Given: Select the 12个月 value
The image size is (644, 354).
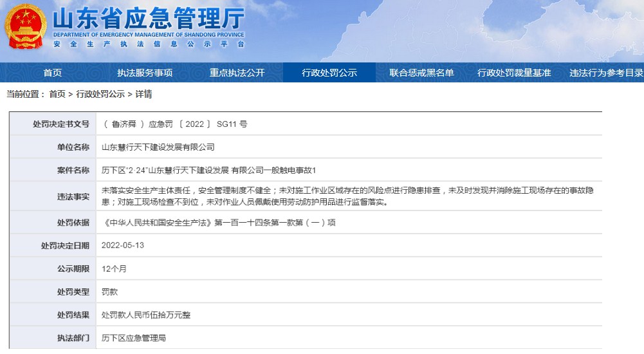Looking at the screenshot, I should 114,269.
